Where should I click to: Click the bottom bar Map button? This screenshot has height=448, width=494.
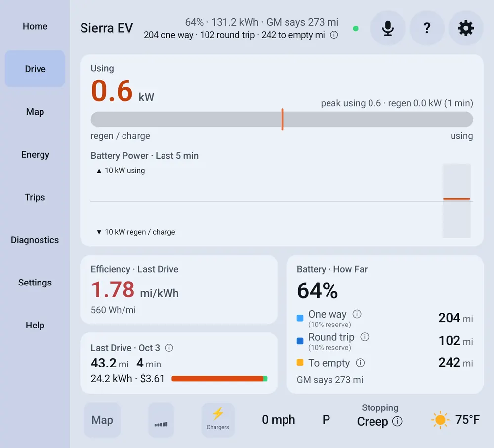102,420
